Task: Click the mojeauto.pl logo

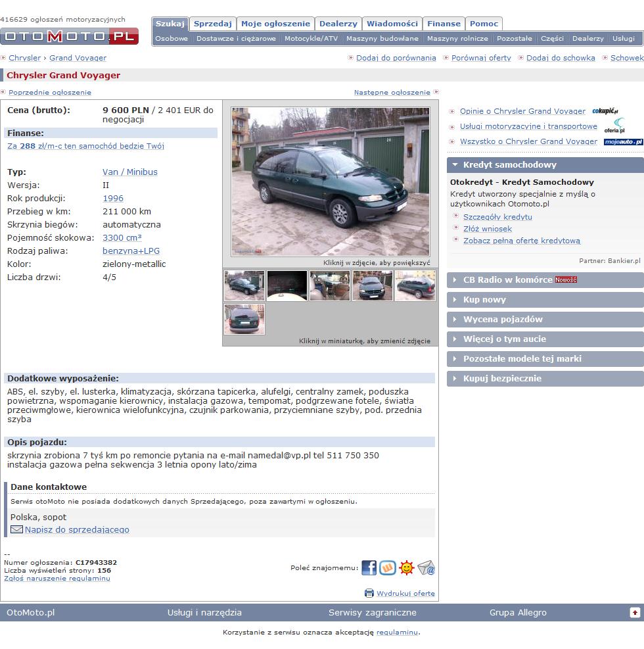Action: [x=624, y=141]
